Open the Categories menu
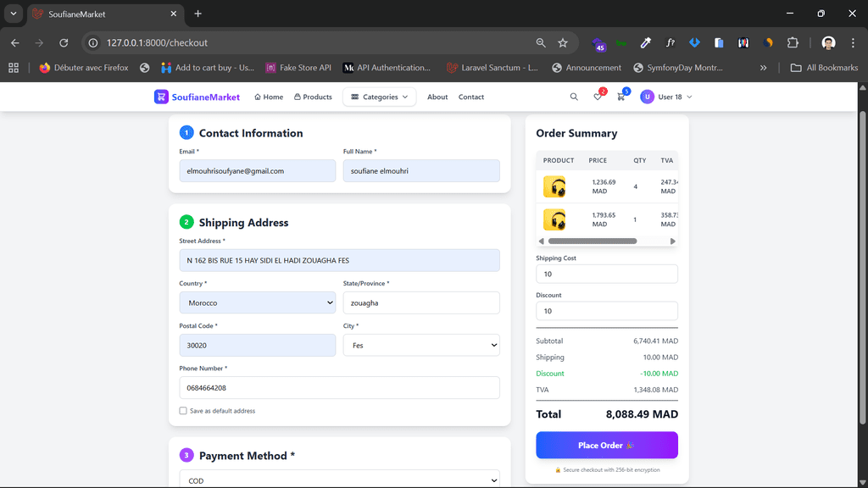 click(x=379, y=97)
